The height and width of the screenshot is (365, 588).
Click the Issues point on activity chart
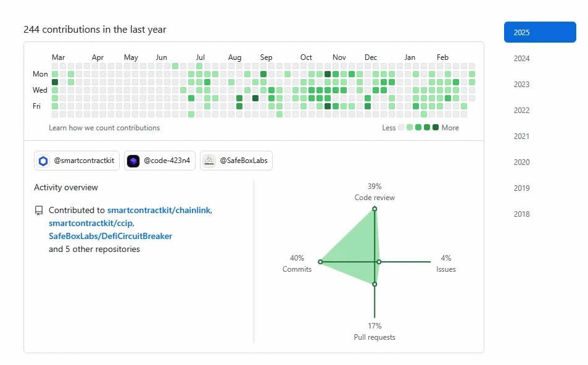[379, 262]
